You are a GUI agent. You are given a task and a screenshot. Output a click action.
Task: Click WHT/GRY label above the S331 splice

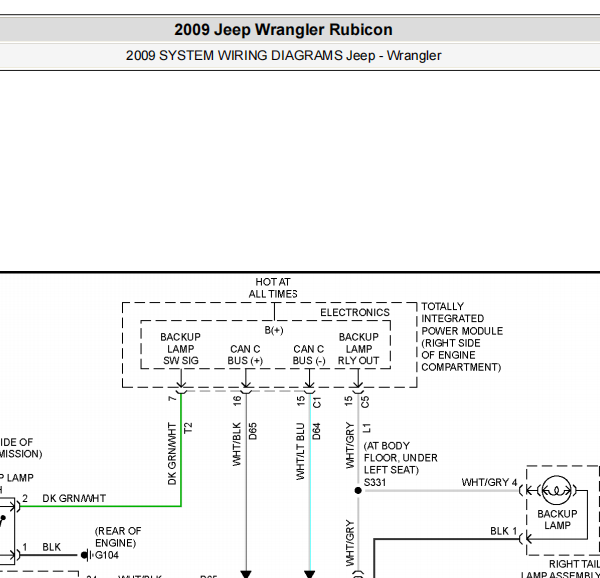350,445
